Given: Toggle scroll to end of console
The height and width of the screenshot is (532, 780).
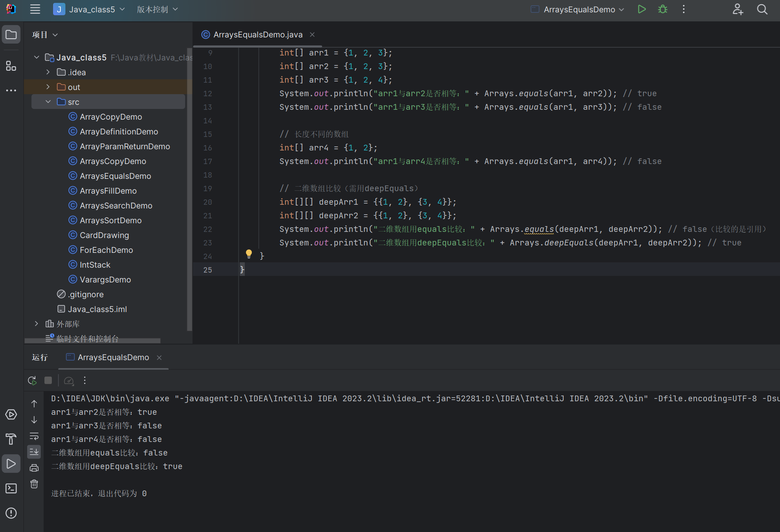Looking at the screenshot, I should tap(34, 452).
